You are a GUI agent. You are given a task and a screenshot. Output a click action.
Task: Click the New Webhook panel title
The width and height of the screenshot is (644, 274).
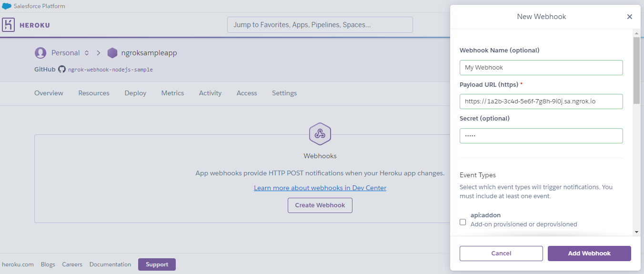click(542, 17)
